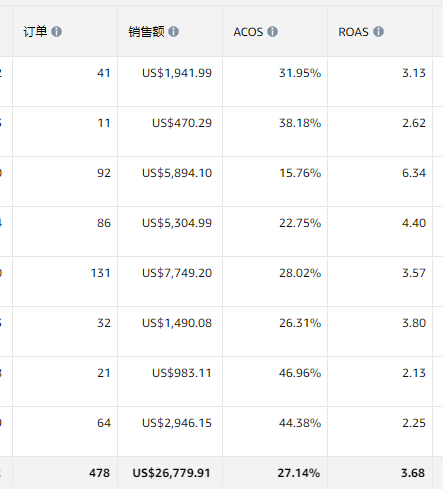Sort by the 销售额 column header
The width and height of the screenshot is (443, 489).
[x=146, y=32]
